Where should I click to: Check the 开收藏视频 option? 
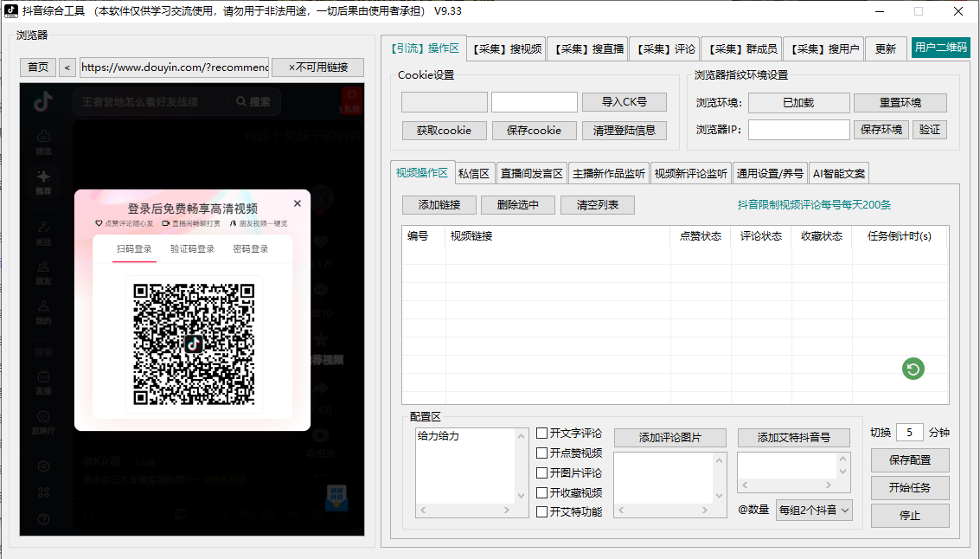coord(541,493)
